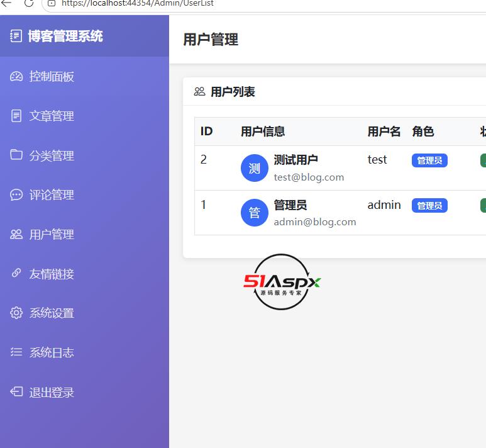Click the comment bubble icon
The width and height of the screenshot is (486, 448).
(16, 195)
